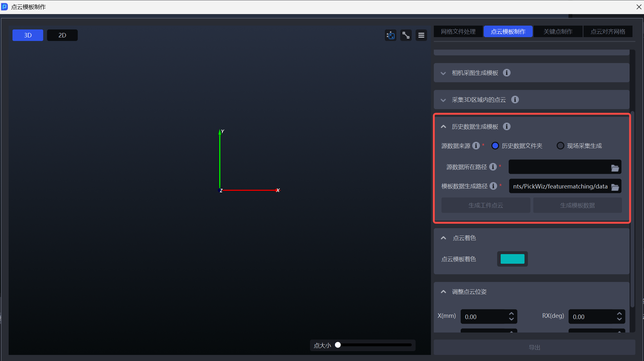Screen dimensions: 644x361
Task: Switch the viewport to 2D mode
Action: (x=62, y=35)
